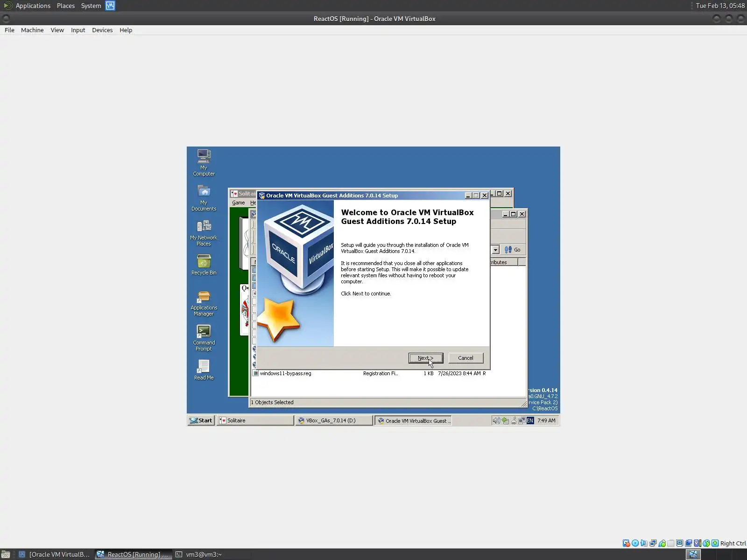Maximize the explorer window behind the dialog
747x560 pixels.
513,214
